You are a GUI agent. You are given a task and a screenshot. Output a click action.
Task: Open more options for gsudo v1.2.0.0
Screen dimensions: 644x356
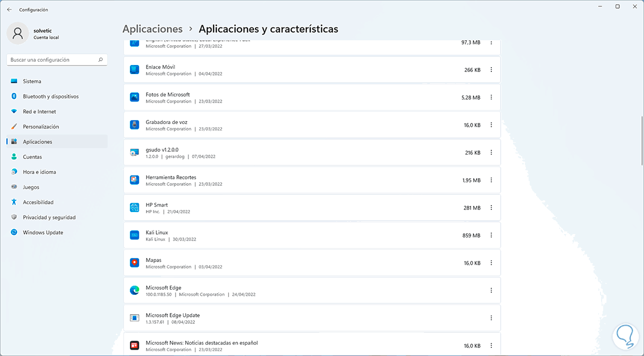(491, 152)
